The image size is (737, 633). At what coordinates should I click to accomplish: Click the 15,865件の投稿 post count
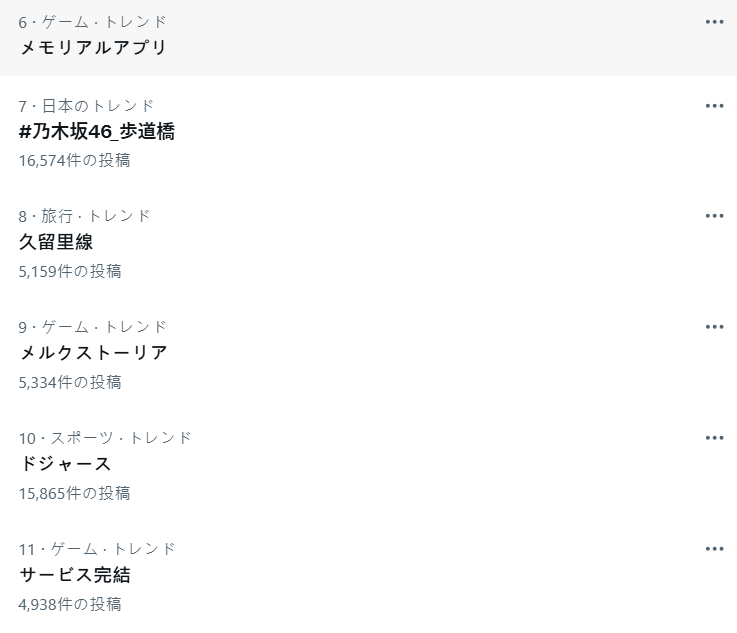(74, 493)
